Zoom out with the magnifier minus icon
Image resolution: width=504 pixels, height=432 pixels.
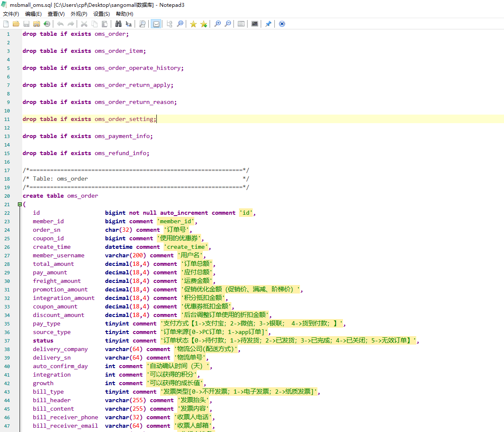coord(228,24)
